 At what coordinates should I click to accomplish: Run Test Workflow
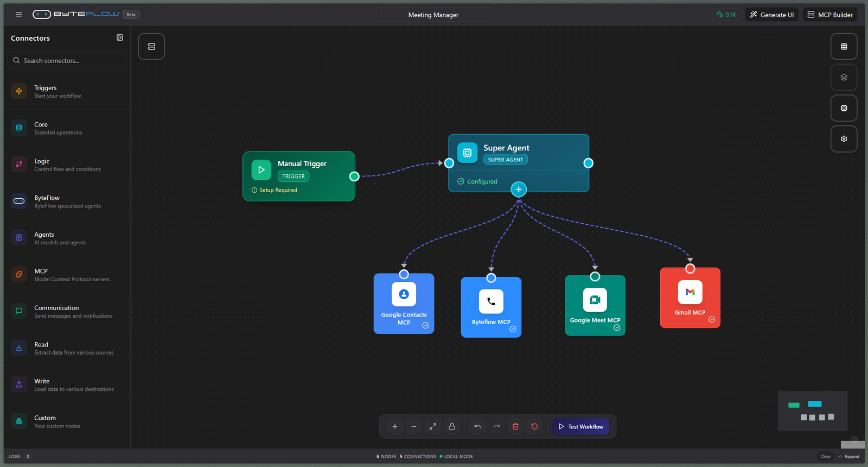pyautogui.click(x=580, y=427)
